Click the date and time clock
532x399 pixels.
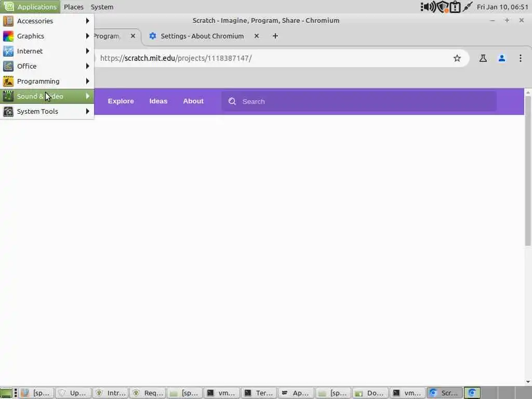click(502, 7)
